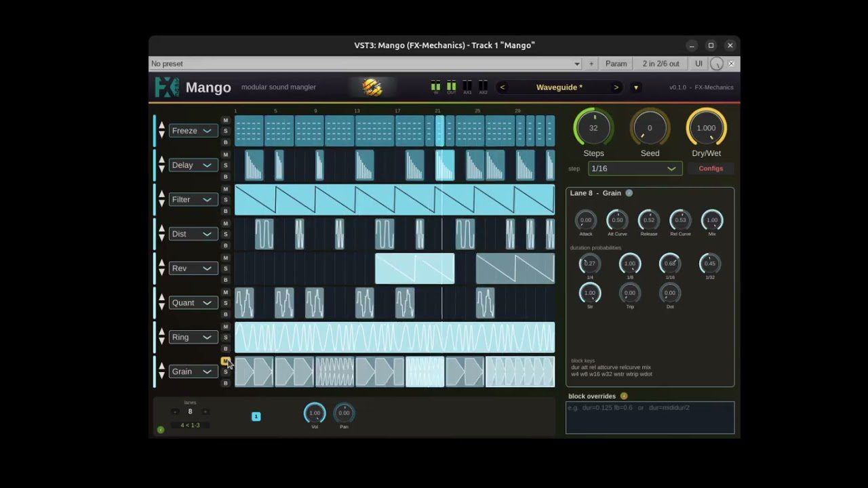Click the Waveguide preset name
Image resolution: width=868 pixels, height=488 pixels.
pos(559,87)
